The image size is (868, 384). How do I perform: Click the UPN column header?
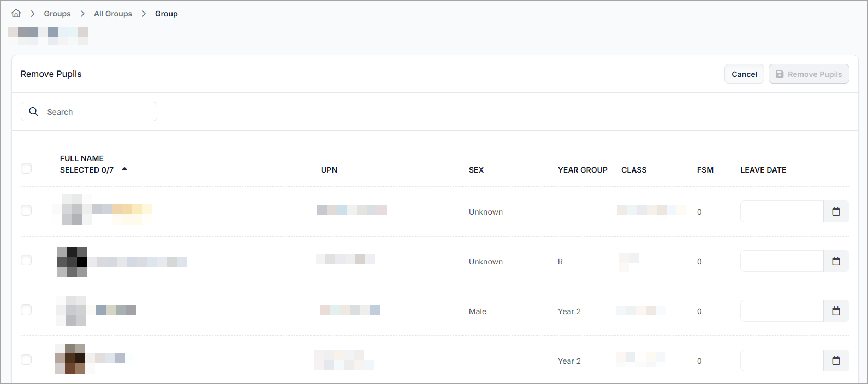[x=329, y=170]
